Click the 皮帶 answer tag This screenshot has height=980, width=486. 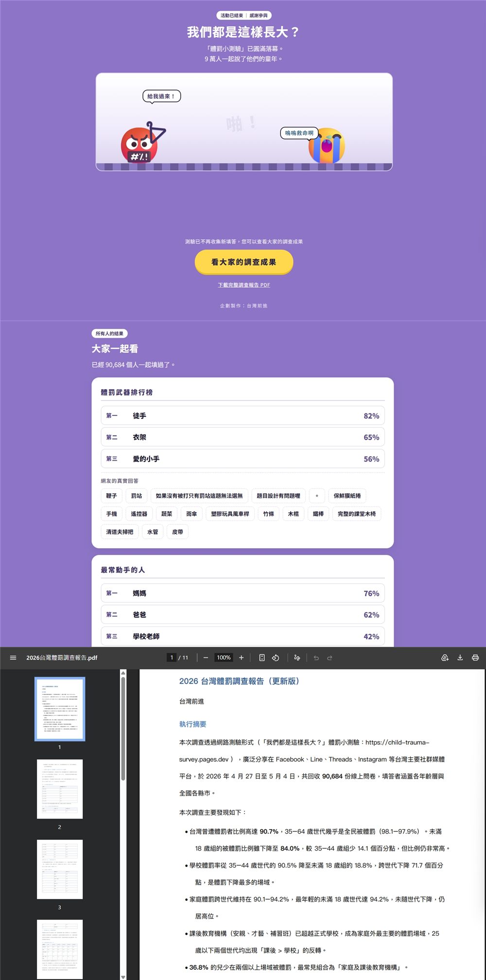coord(178,532)
